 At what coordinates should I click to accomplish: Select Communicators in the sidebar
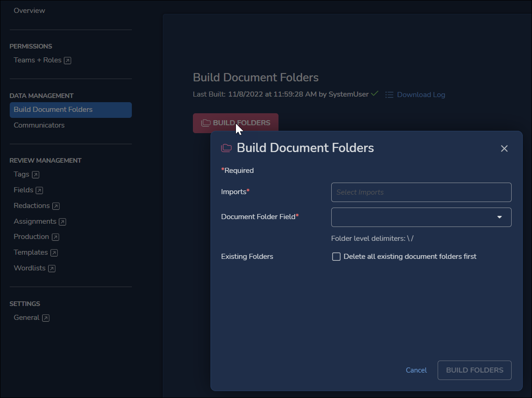click(x=39, y=125)
